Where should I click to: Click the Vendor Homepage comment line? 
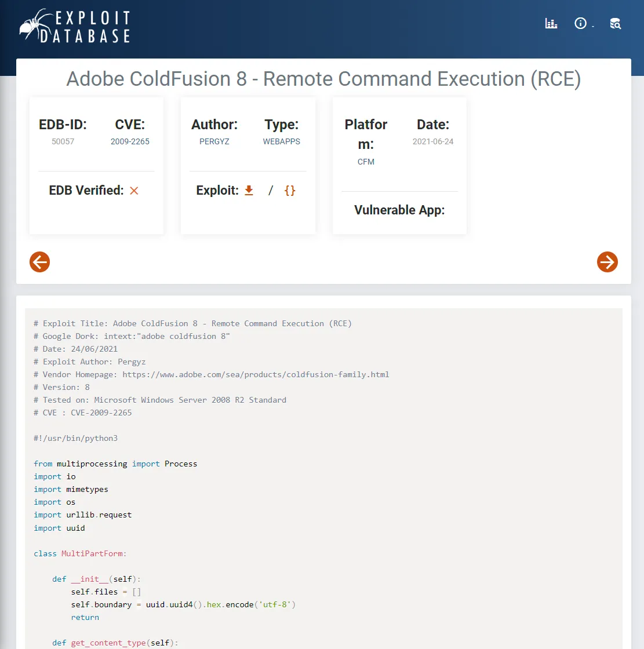point(211,374)
